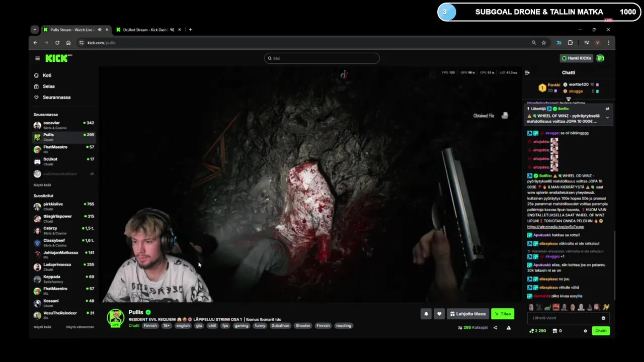Viewport: 644px width, 362px height.
Task: Open oscaviar channel in sidebar
Action: tap(64, 125)
